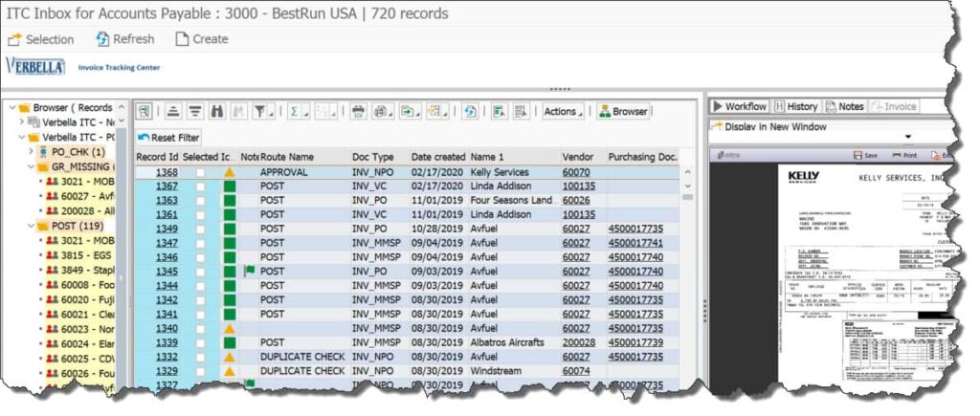Click the blue refresh icon in grid toolbar

click(x=470, y=111)
